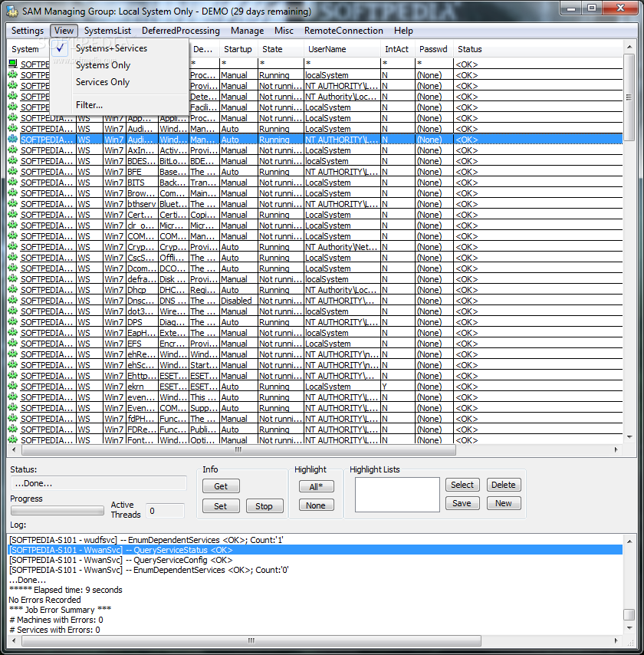The width and height of the screenshot is (644, 655).
Task: Sort by the UserName column header
Action: coord(342,49)
